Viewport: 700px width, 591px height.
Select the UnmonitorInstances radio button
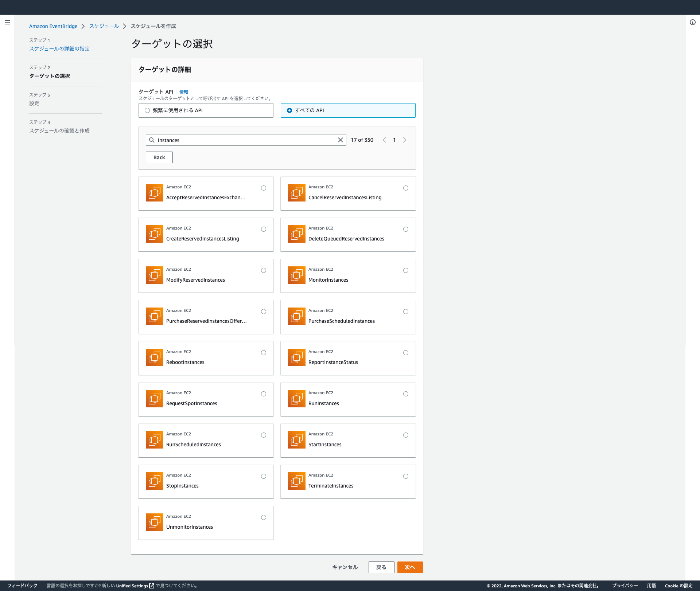click(264, 517)
